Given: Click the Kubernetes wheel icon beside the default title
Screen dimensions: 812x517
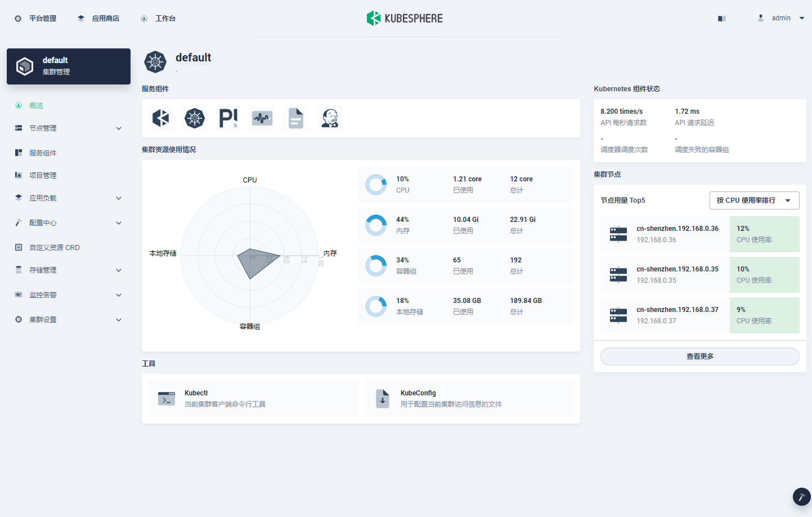Looking at the screenshot, I should tap(155, 62).
